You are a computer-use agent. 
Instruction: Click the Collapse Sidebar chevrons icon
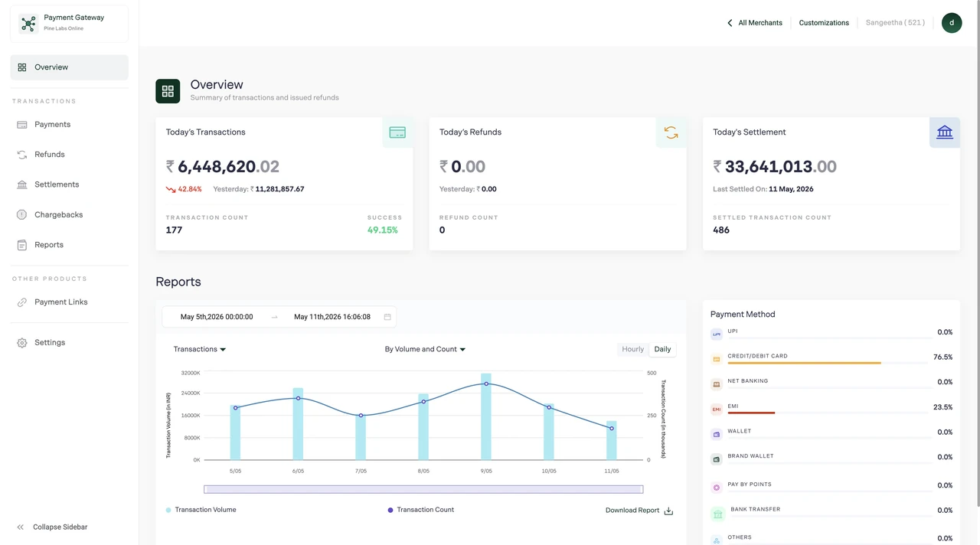coord(21,527)
